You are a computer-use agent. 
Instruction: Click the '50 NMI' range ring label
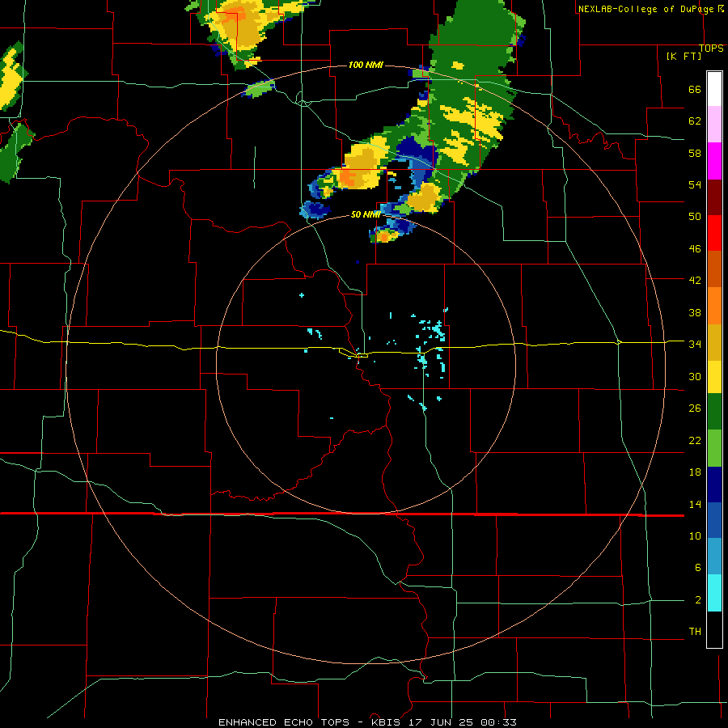pyautogui.click(x=366, y=214)
